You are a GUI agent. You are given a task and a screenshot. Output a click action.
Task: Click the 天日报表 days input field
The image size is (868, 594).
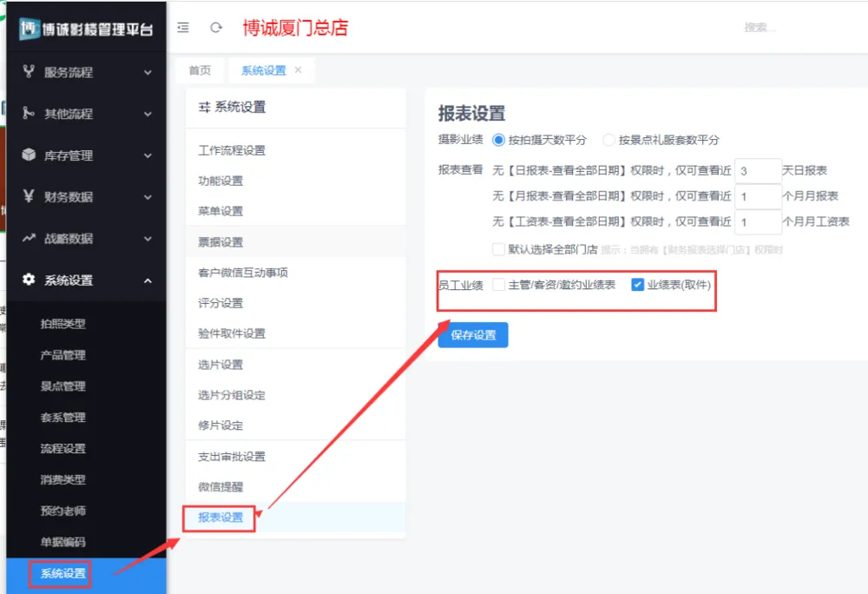click(x=757, y=171)
